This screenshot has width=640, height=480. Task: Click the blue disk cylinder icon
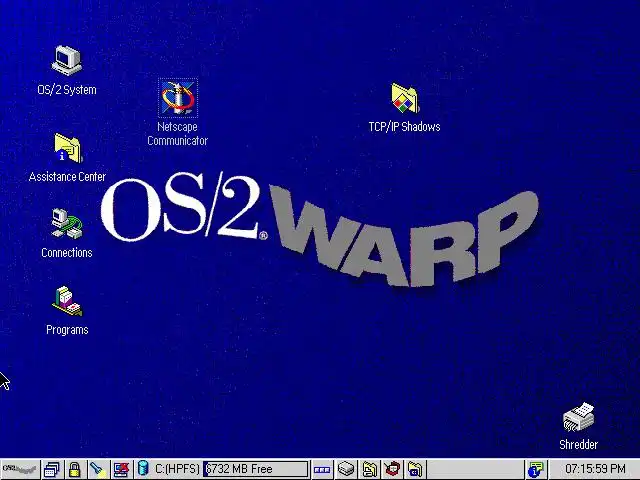(143, 468)
